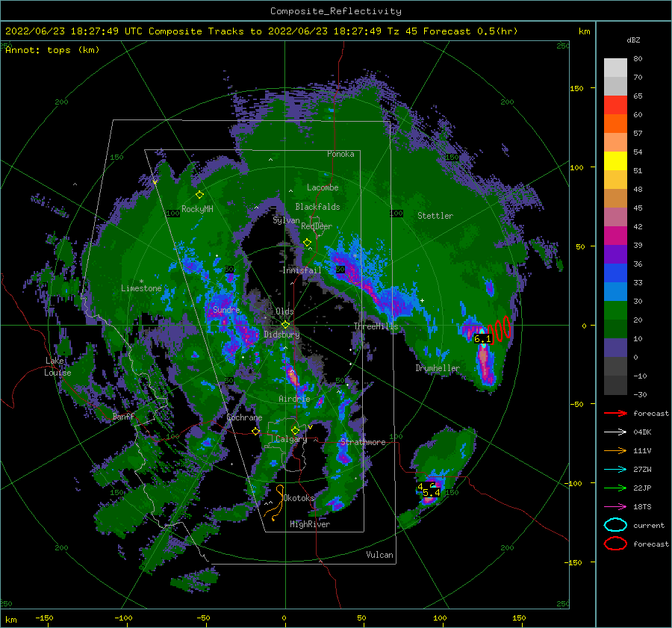Image resolution: width=672 pixels, height=628 pixels.
Task: Click the yellow diamond radar marker above Didsbury
Action: coord(285,325)
